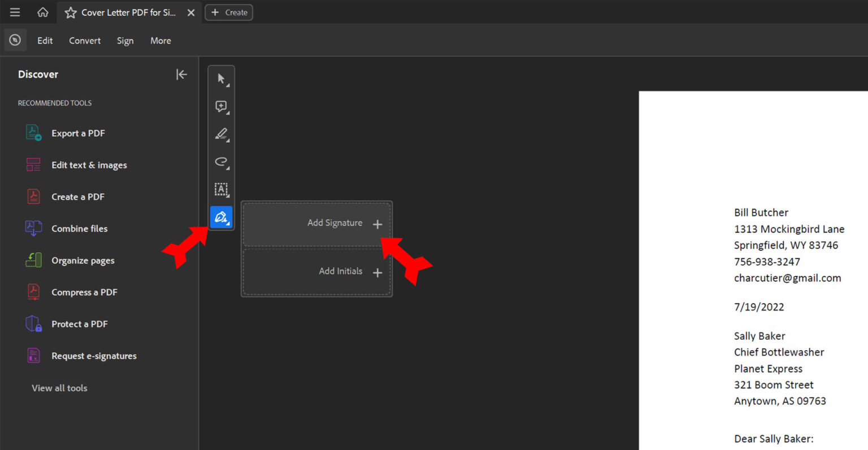Go to the Home screen icon
868x450 pixels.
[x=42, y=12]
